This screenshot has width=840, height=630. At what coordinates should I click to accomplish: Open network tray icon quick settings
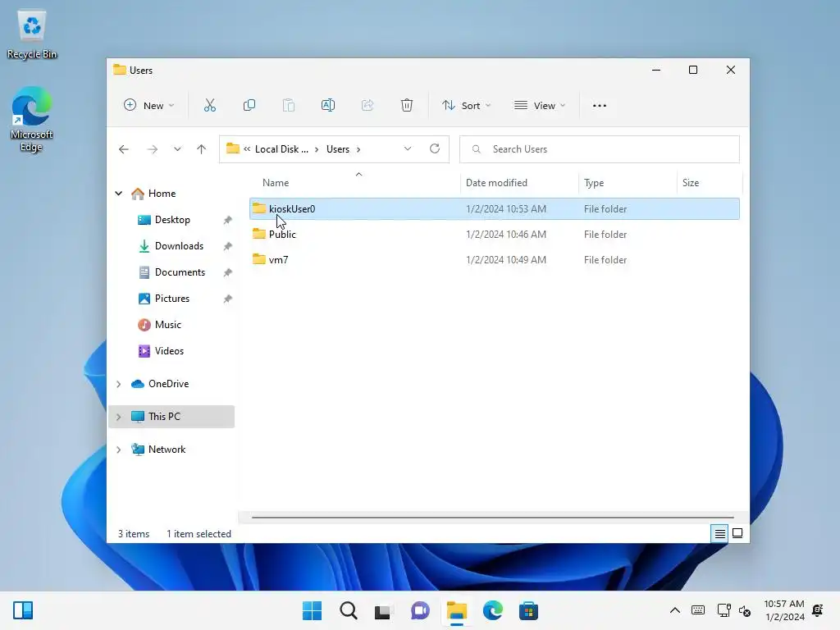point(724,610)
